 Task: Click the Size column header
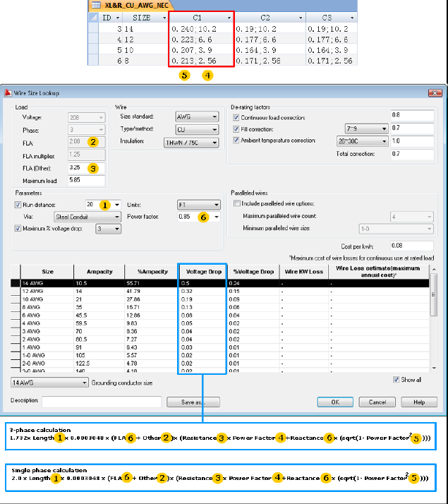click(47, 272)
